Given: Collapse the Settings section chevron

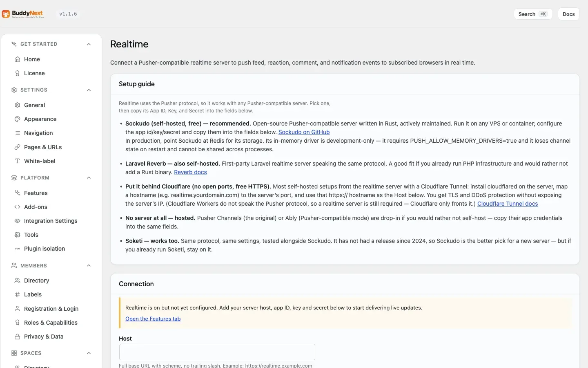Looking at the screenshot, I should point(89,90).
